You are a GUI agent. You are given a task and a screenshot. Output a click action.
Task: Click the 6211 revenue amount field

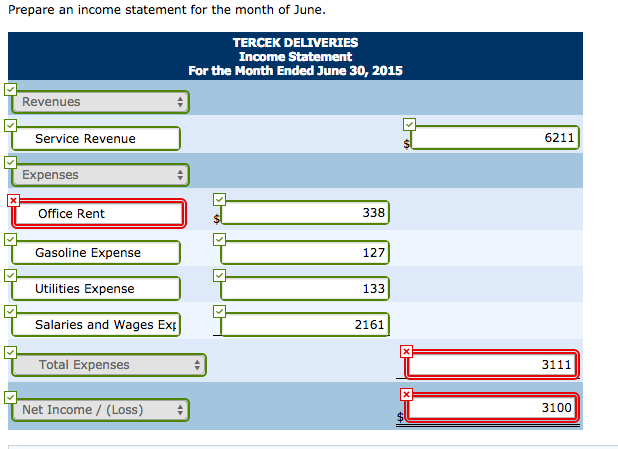coord(495,138)
